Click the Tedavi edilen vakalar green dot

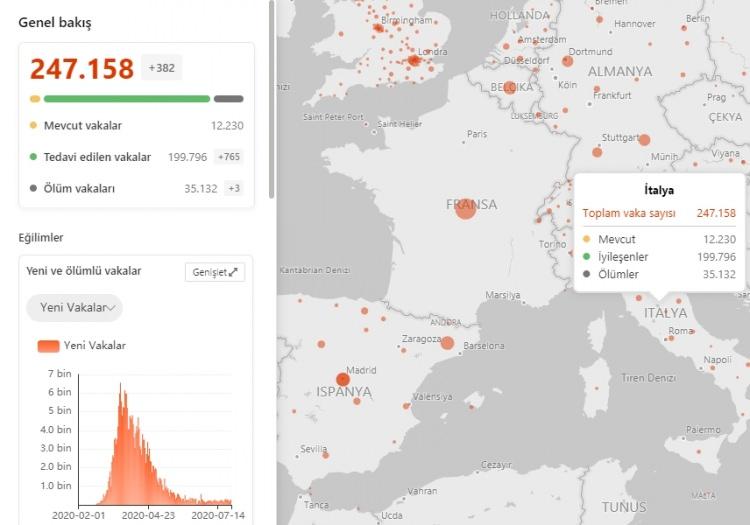(33, 156)
